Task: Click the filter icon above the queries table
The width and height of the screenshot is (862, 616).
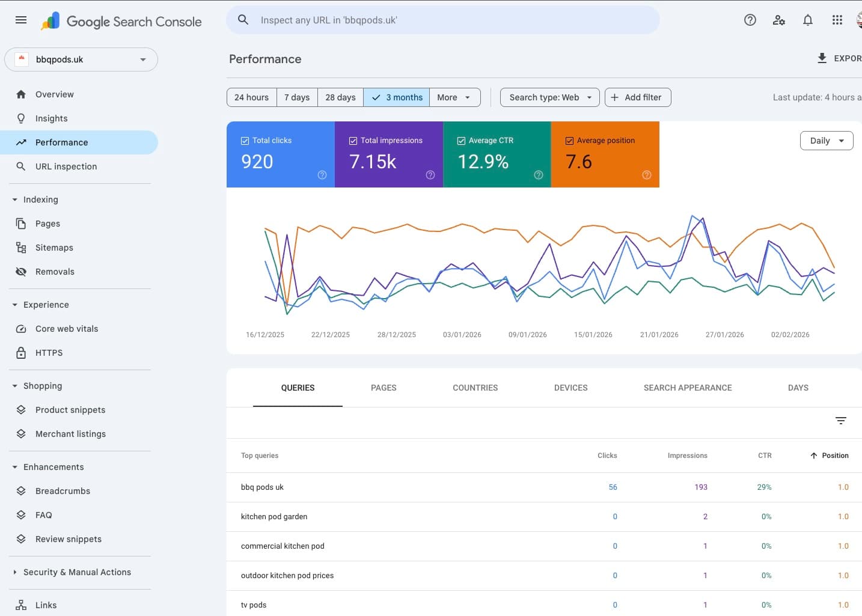Action: point(840,421)
